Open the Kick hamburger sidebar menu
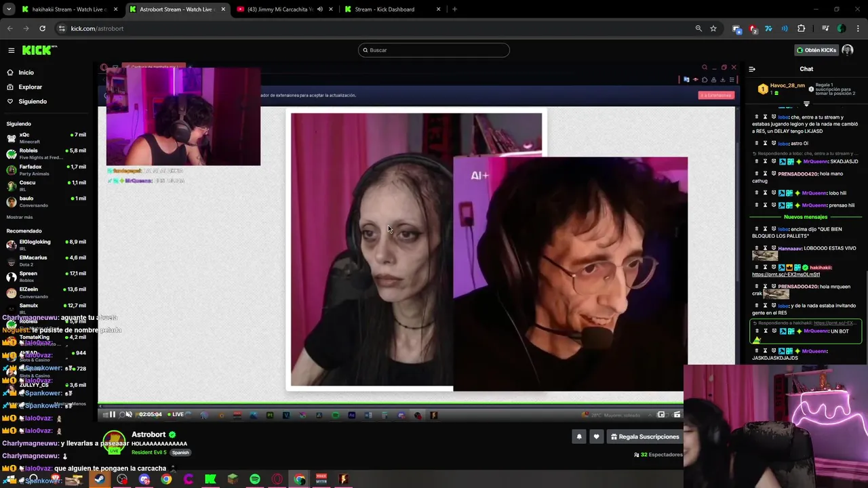Viewport: 868px width, 488px height. coord(11,50)
